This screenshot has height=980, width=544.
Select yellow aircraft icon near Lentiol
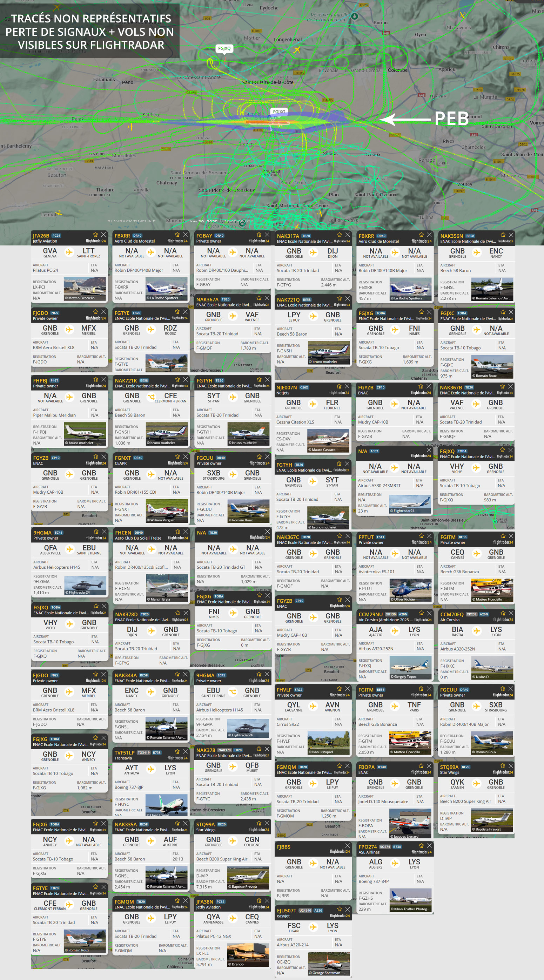tap(59, 214)
